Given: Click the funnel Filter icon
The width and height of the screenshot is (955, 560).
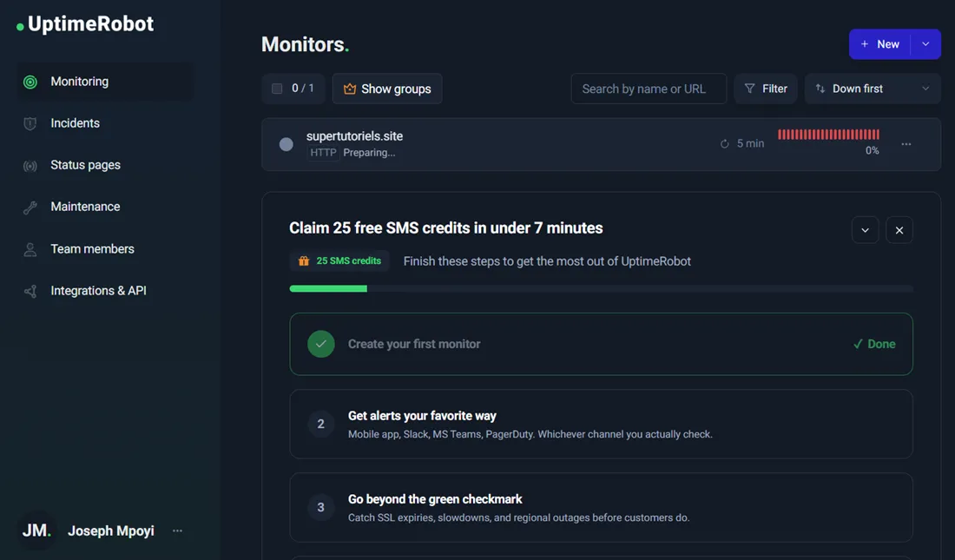Looking at the screenshot, I should tap(750, 89).
